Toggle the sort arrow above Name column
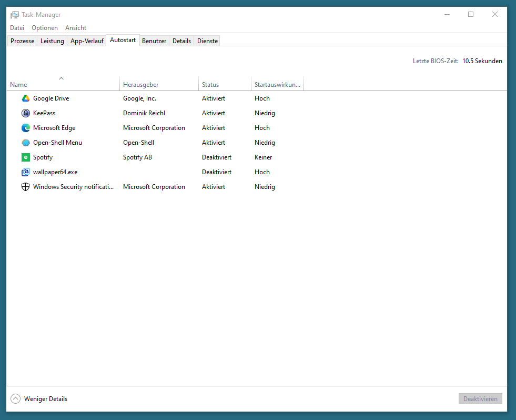This screenshot has height=420, width=516. click(61, 78)
